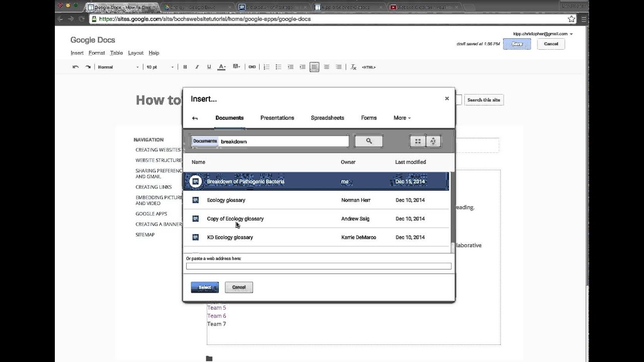Open the Format menu
Viewport: 644px width, 362px height.
click(x=97, y=53)
